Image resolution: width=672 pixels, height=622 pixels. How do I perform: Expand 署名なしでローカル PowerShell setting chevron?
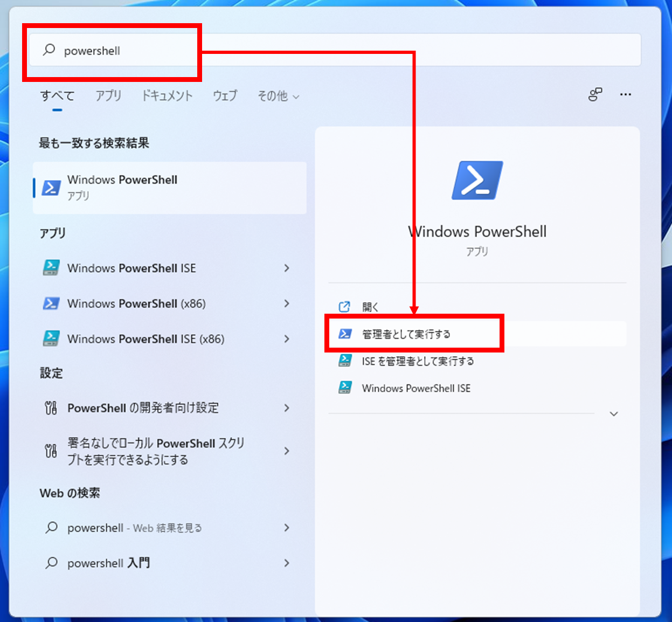point(287,451)
